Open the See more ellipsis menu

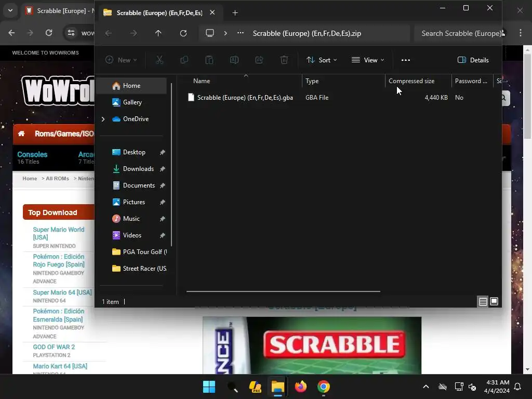pyautogui.click(x=405, y=60)
